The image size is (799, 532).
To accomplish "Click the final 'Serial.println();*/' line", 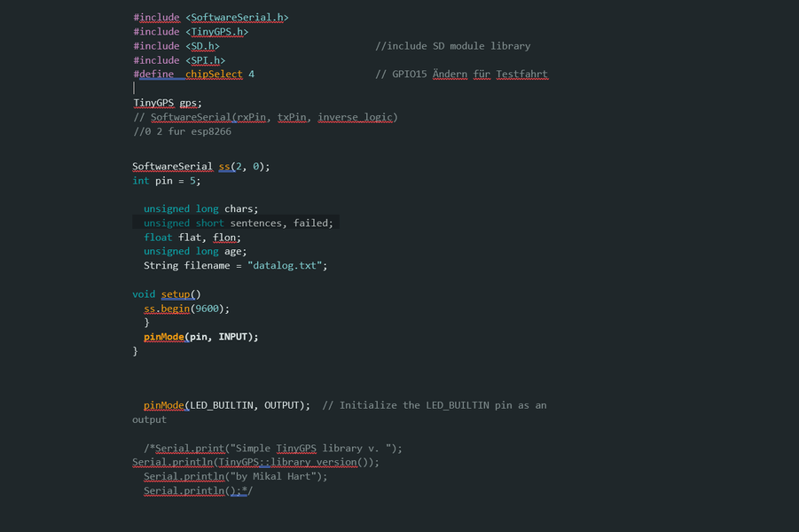I will [x=199, y=490].
